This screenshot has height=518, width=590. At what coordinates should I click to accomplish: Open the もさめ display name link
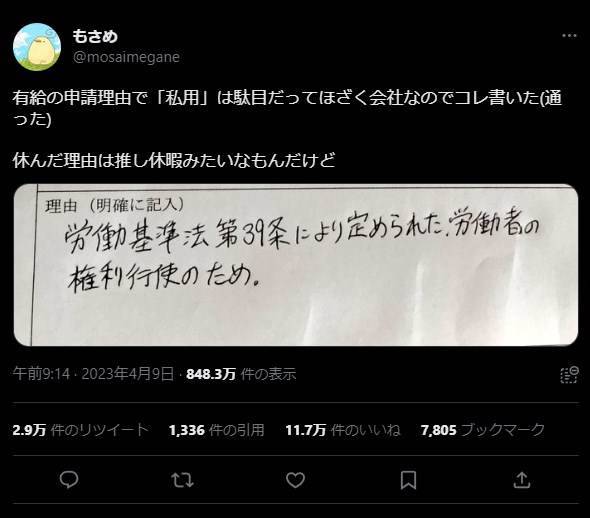tap(95, 36)
